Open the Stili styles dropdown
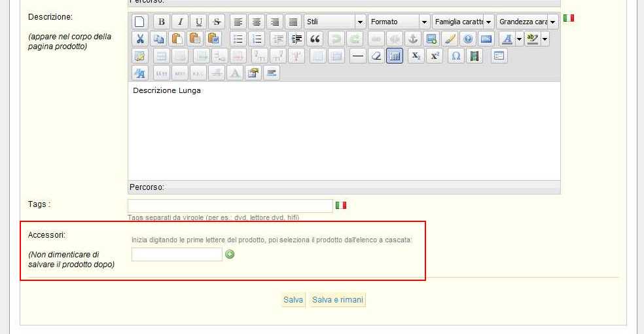644x334 pixels. [x=334, y=22]
